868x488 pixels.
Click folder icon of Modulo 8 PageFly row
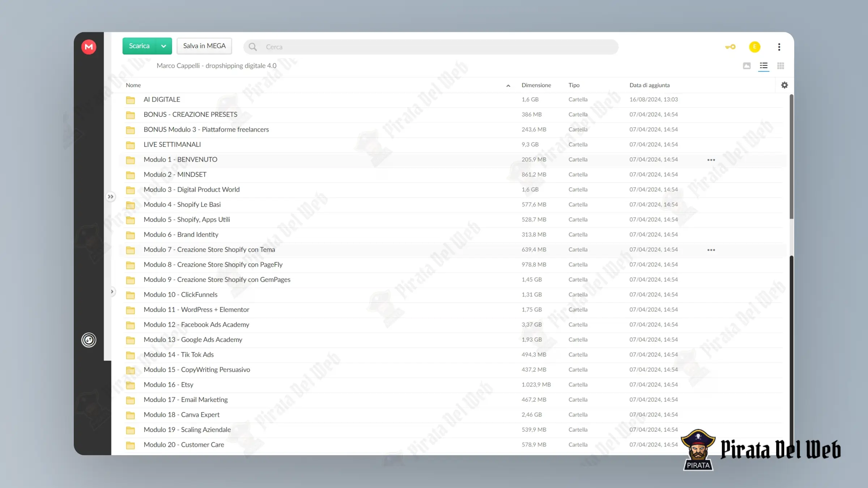[x=130, y=265]
